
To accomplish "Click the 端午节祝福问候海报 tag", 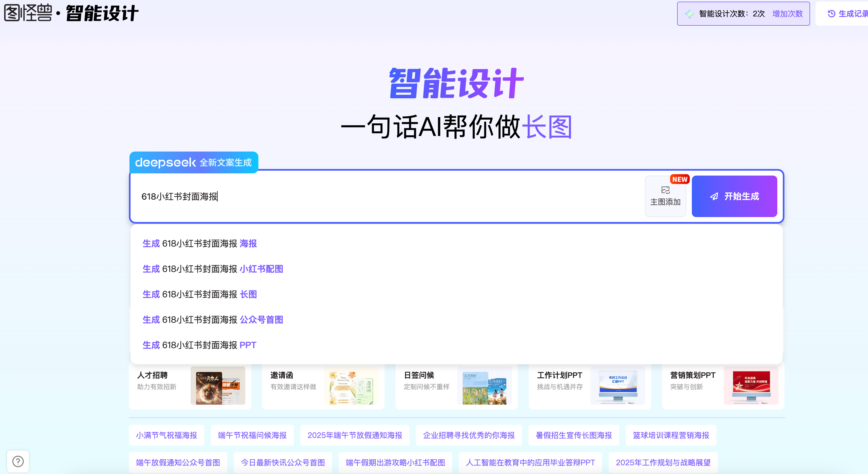I will pos(252,435).
